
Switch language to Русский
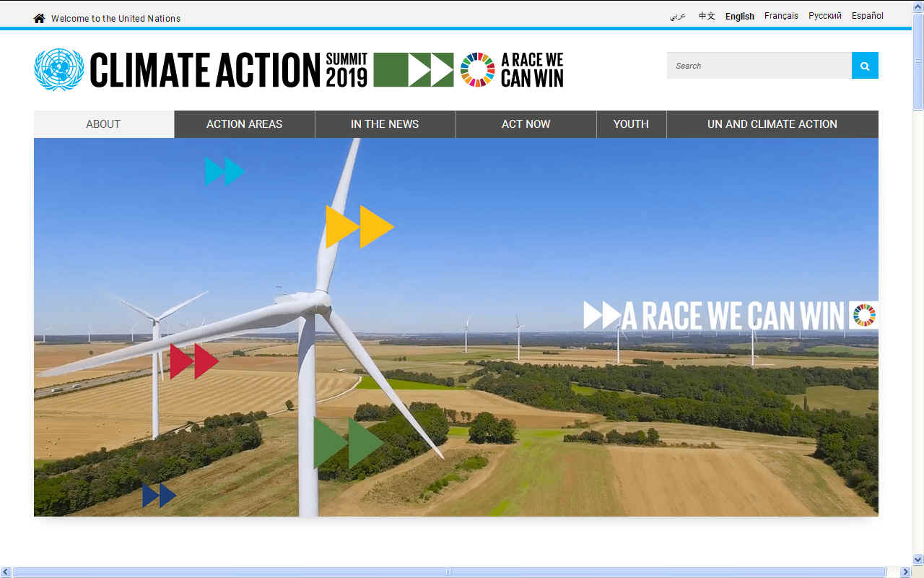pos(825,16)
